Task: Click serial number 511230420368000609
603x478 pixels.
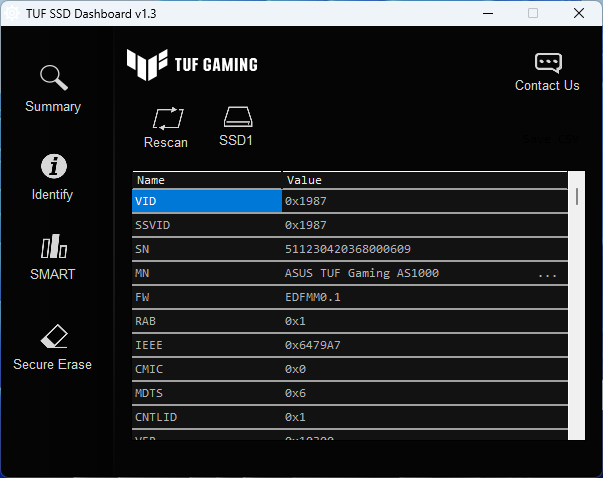Action: [x=348, y=249]
